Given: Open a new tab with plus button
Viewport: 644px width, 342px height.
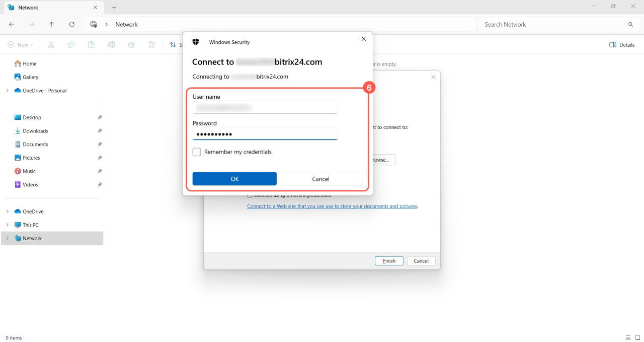Looking at the screenshot, I should tap(114, 8).
